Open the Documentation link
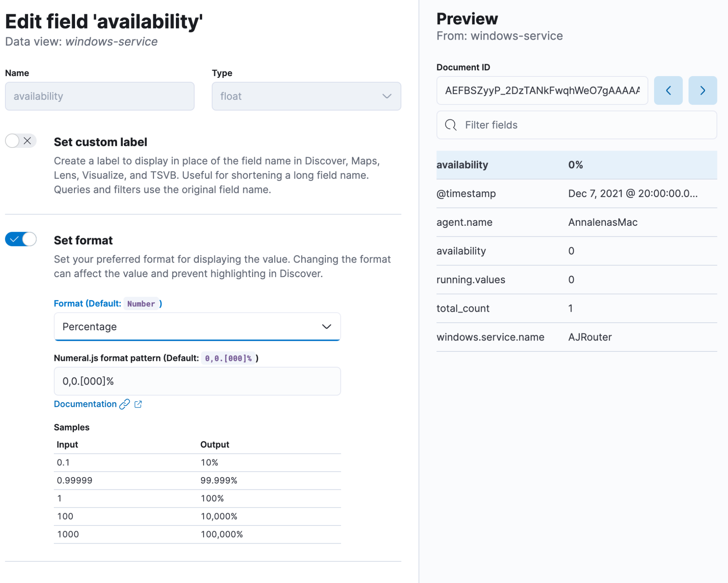The image size is (728, 583). pyautogui.click(x=85, y=404)
